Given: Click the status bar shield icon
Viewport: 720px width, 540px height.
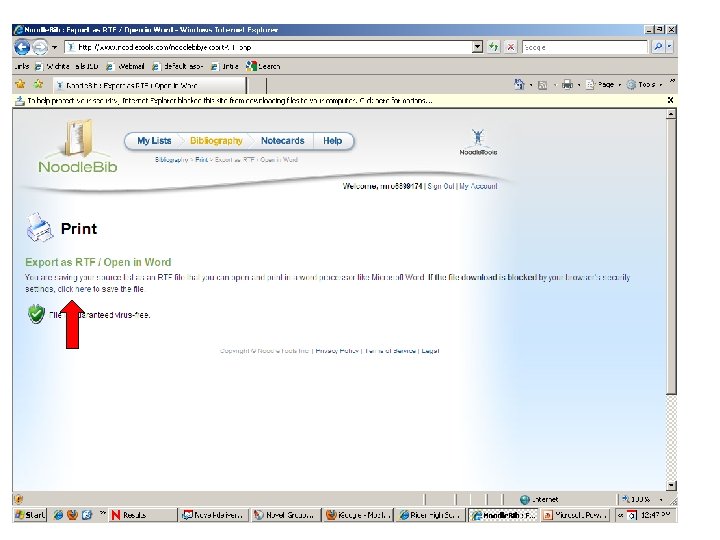Looking at the screenshot, I should [19, 499].
